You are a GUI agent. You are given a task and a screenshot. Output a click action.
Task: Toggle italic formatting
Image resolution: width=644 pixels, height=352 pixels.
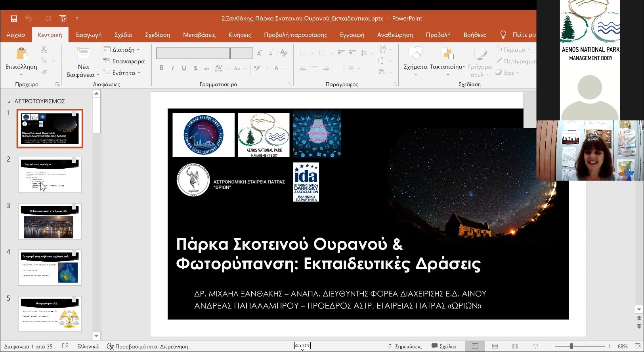[173, 68]
